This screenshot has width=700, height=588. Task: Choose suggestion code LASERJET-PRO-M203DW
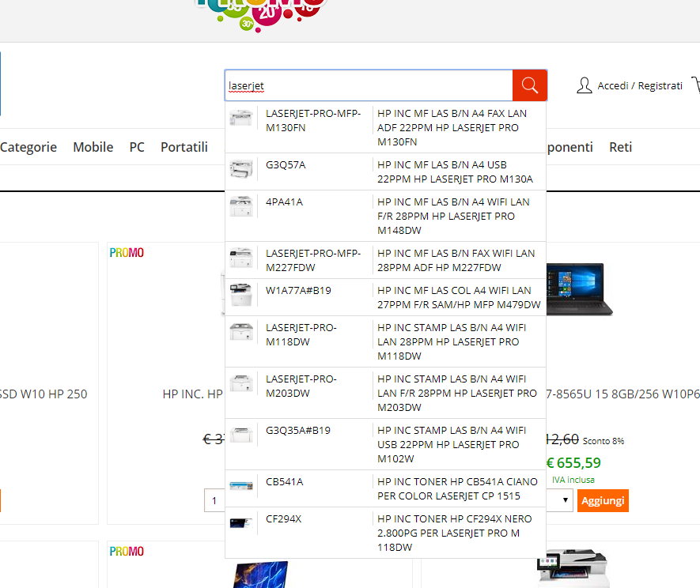pos(301,386)
